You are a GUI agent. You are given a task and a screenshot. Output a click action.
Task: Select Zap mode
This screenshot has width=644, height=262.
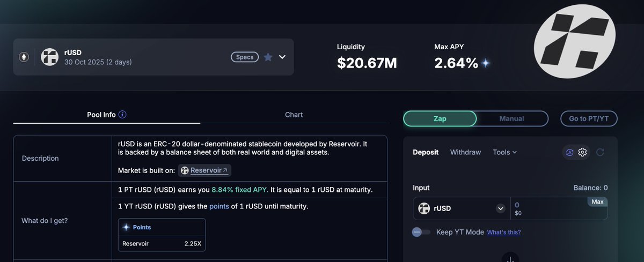tap(440, 118)
